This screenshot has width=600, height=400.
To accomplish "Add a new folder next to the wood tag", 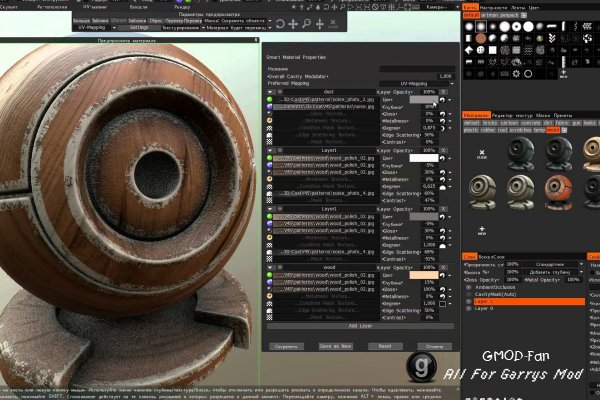I will tap(564, 130).
